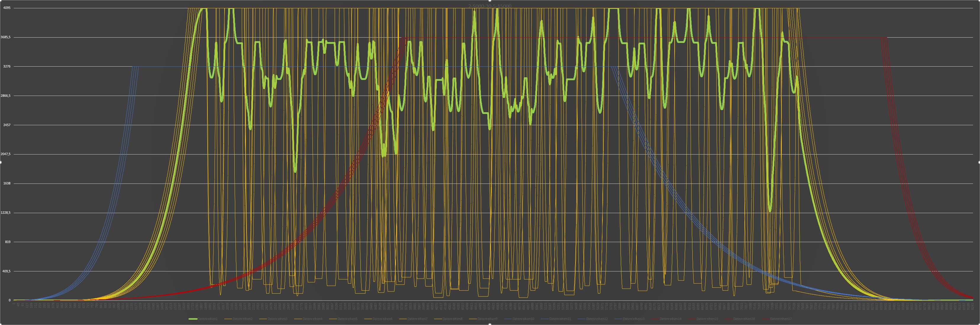The image size is (980, 325).
Task: Click the Datenreihen13 legend entry
Action: coord(634,318)
